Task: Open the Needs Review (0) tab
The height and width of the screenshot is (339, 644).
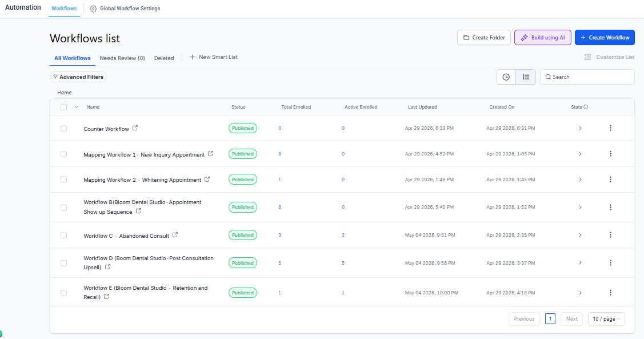Action: (x=122, y=58)
